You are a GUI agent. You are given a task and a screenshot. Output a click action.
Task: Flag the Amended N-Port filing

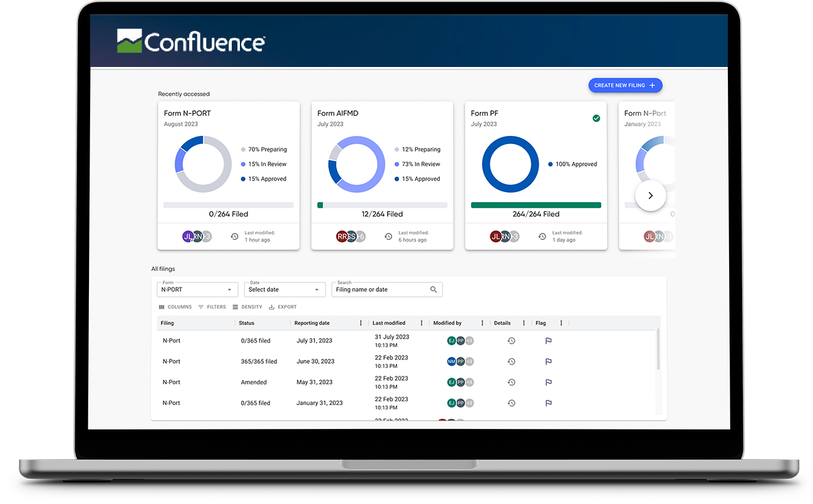(548, 382)
